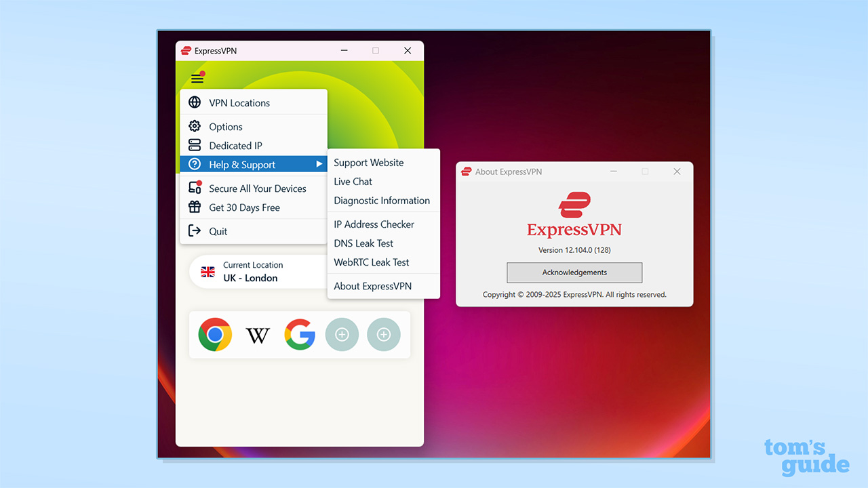
Task: Click the Acknowledgements button
Action: 574,272
